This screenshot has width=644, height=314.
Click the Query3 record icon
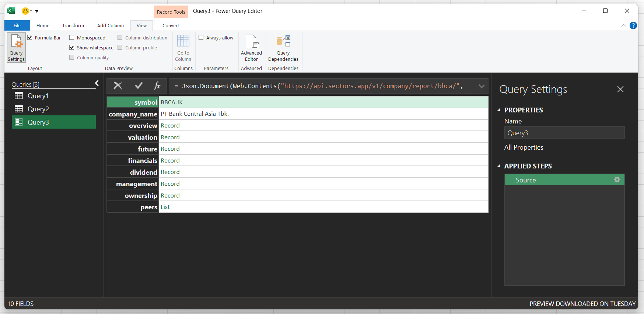tap(19, 122)
